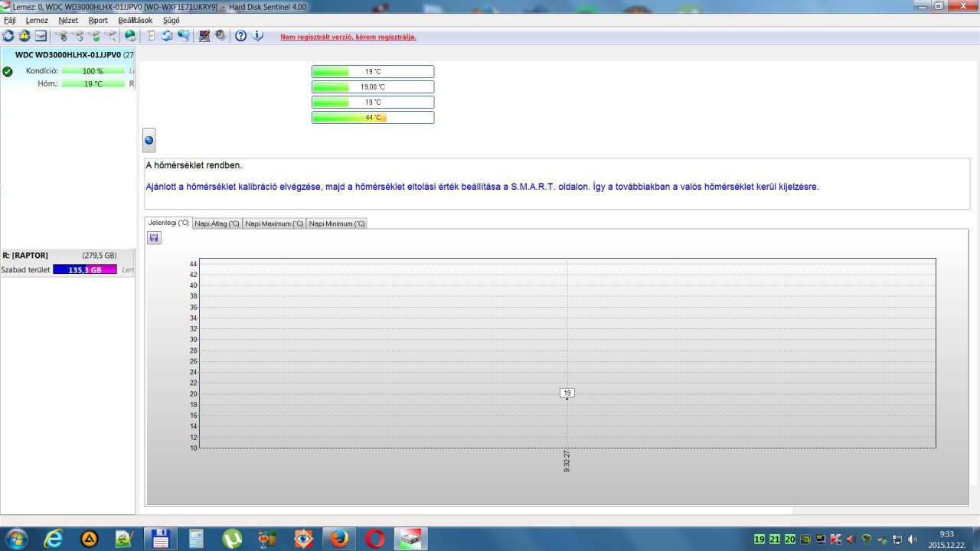Click the globe with disk toolbar icon
The image size is (980, 551).
coord(130,36)
